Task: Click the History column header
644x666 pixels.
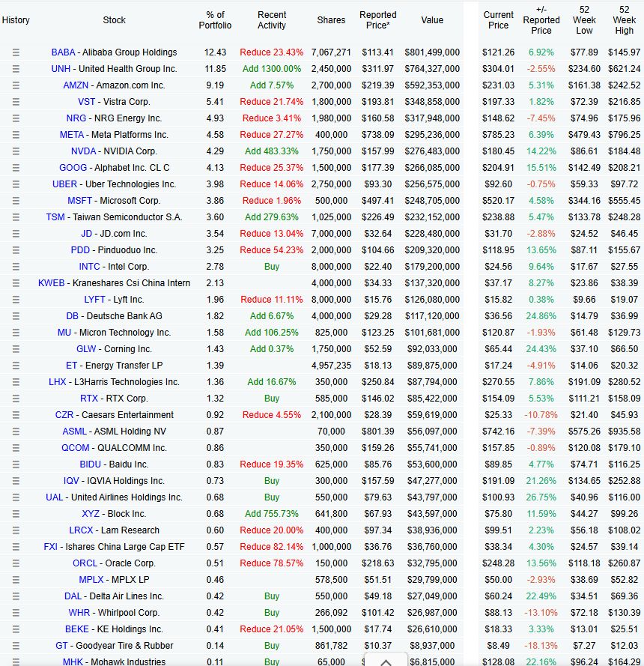Action: point(16,20)
